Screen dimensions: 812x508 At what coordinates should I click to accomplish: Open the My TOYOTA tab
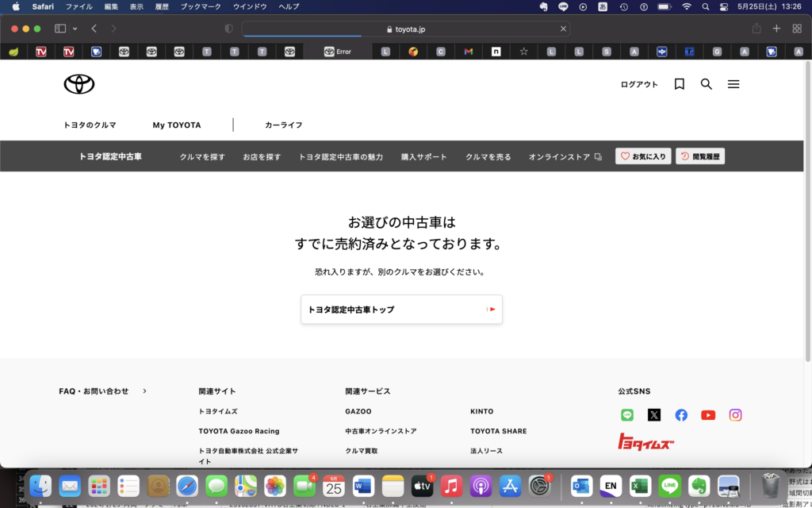(x=177, y=125)
